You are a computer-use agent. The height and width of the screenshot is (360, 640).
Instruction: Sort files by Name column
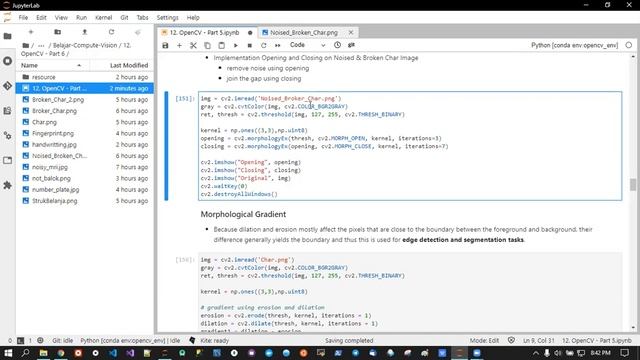click(52, 65)
